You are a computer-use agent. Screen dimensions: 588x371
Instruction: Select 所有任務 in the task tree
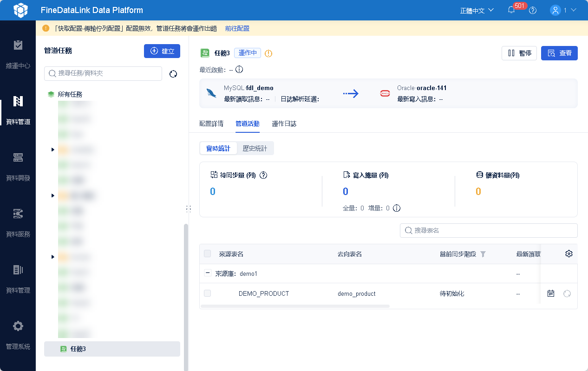point(70,94)
